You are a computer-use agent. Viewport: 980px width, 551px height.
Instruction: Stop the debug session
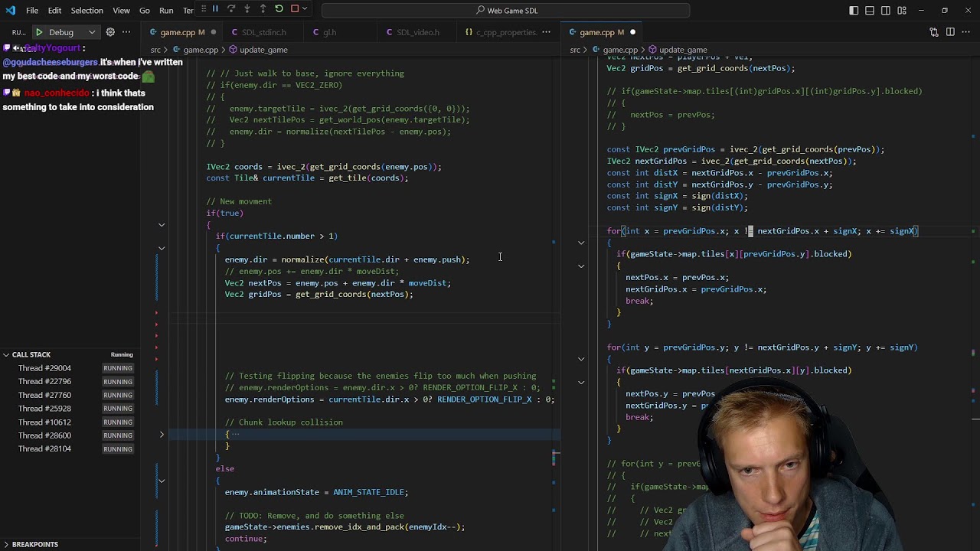(x=294, y=9)
